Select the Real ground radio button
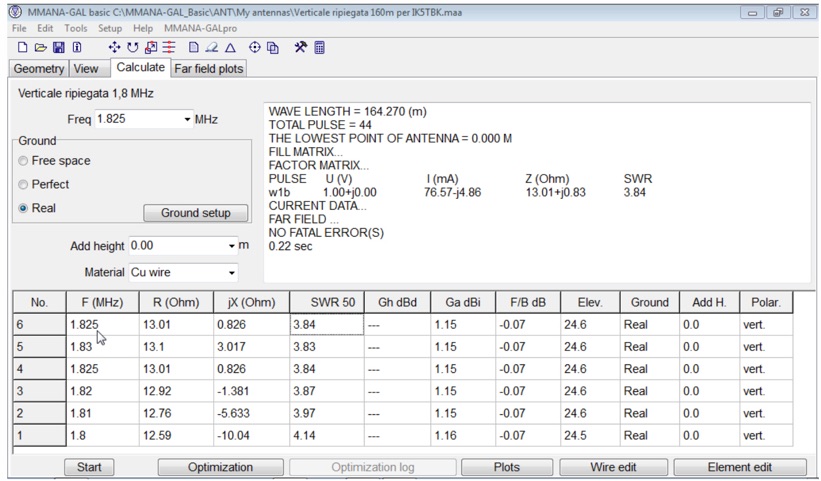Screen dimensions: 821x481 tap(23, 209)
